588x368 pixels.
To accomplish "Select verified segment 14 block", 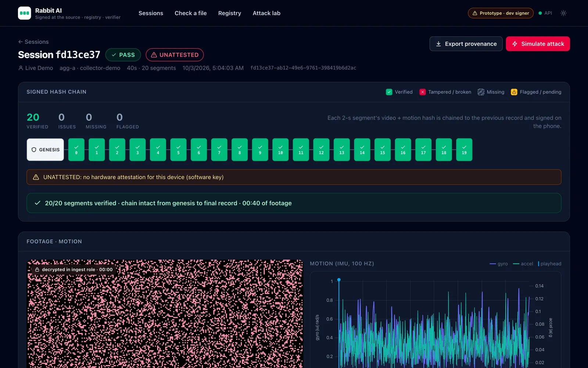I will coord(362,150).
